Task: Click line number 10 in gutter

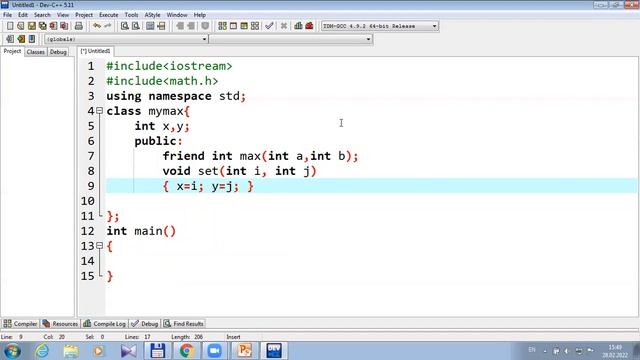Action: (87, 201)
